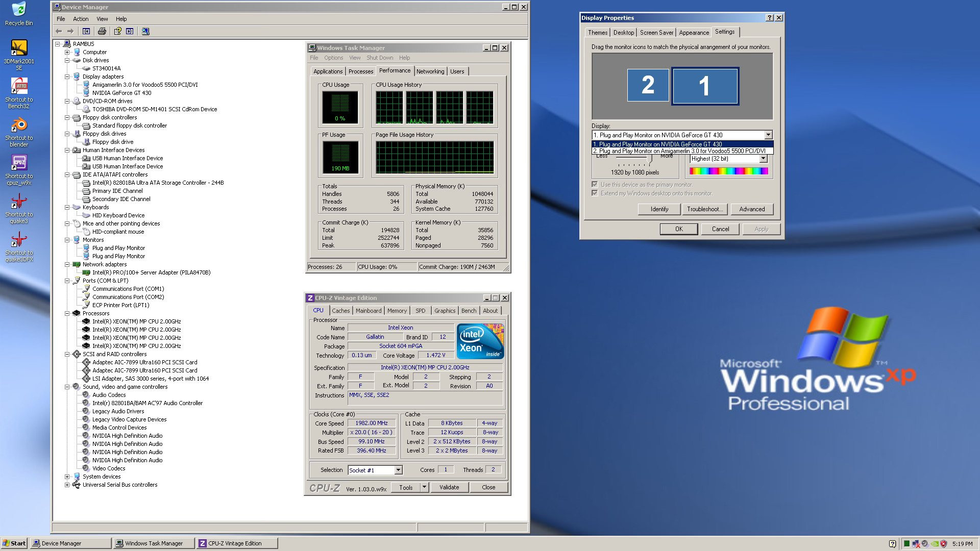Viewport: 980px width, 551px height.
Task: Click the Shortcut to quake3 icon
Action: point(19,202)
